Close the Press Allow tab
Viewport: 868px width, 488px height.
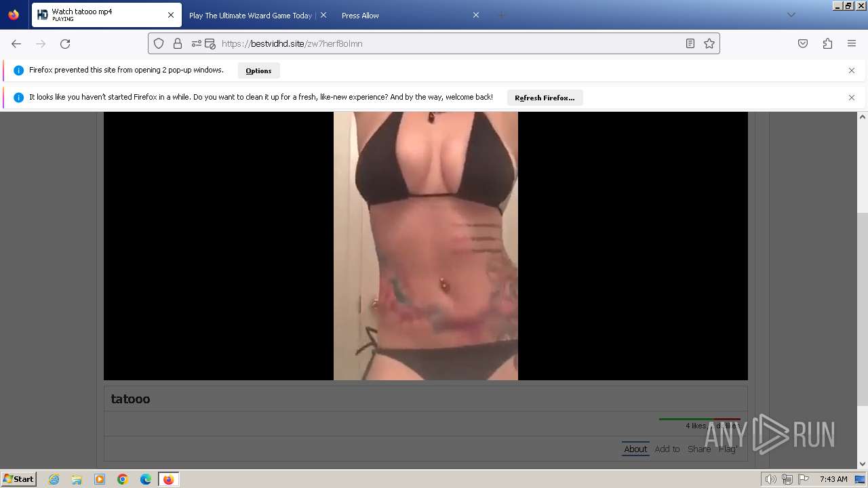point(476,15)
